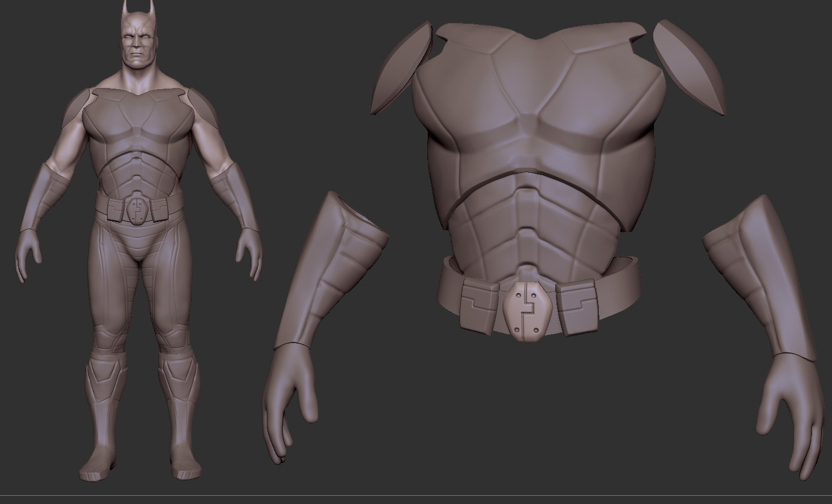This screenshot has width=832, height=504.
Task: Click the belt buckle on the full-body figure
Action: (x=138, y=211)
